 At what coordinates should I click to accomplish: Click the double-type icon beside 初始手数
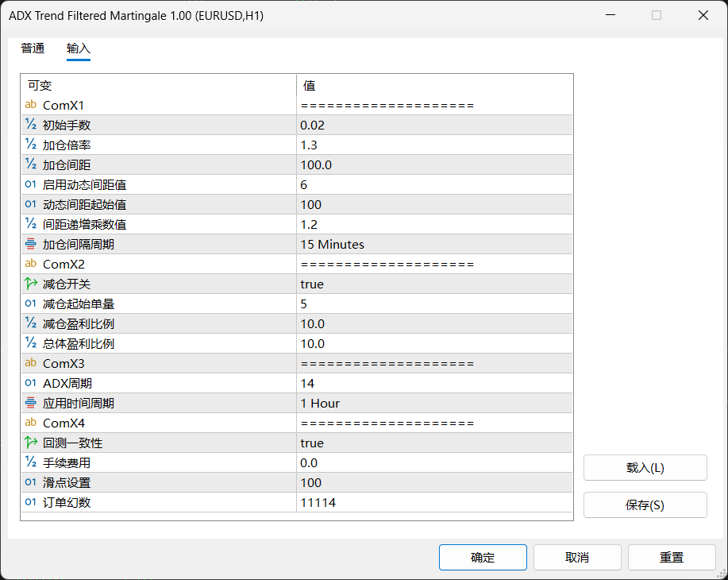coord(31,125)
